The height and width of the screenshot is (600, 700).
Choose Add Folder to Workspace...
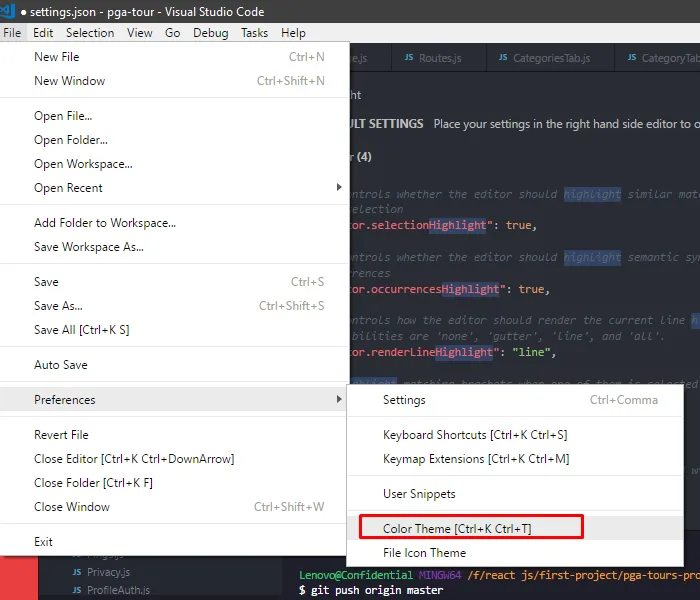(x=175, y=223)
